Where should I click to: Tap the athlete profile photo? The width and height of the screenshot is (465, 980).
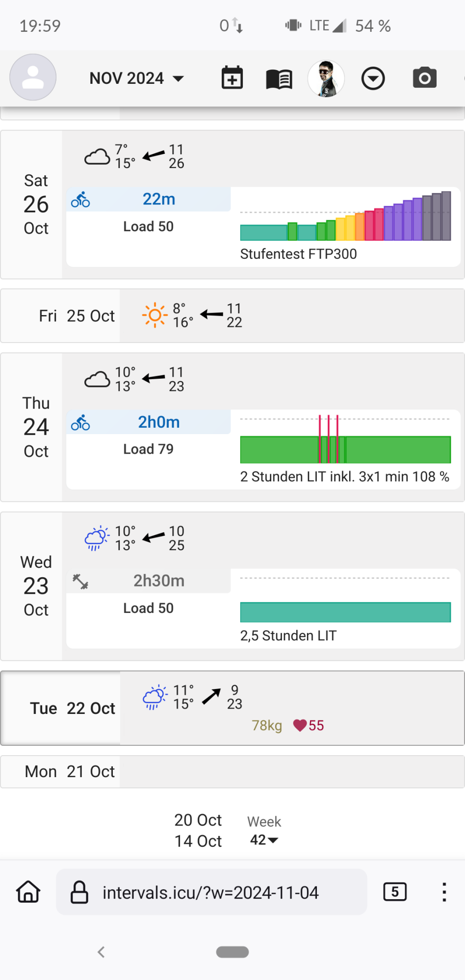pyautogui.click(x=326, y=78)
